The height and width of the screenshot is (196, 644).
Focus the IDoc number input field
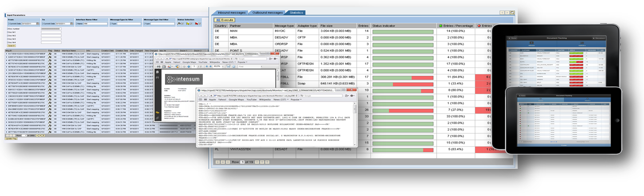[x=51, y=29]
